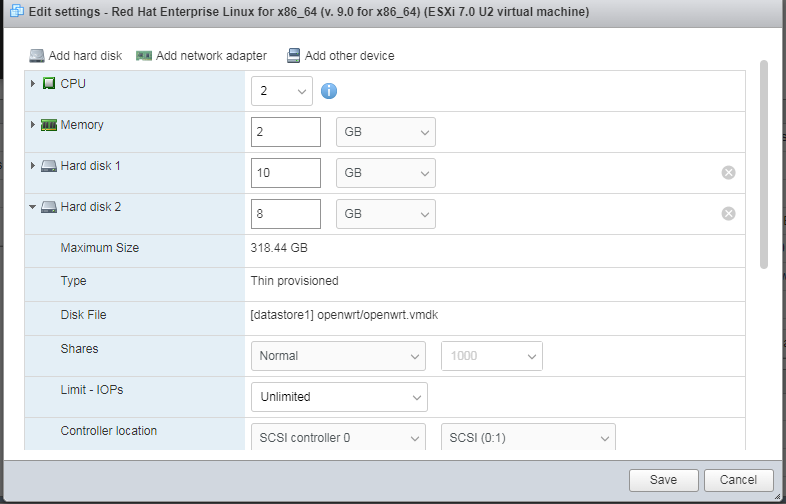
Task: Click the Memory label
Action: pyautogui.click(x=82, y=125)
